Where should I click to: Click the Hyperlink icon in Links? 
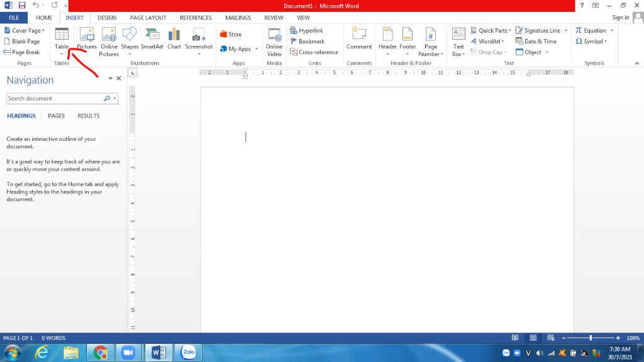coord(307,30)
